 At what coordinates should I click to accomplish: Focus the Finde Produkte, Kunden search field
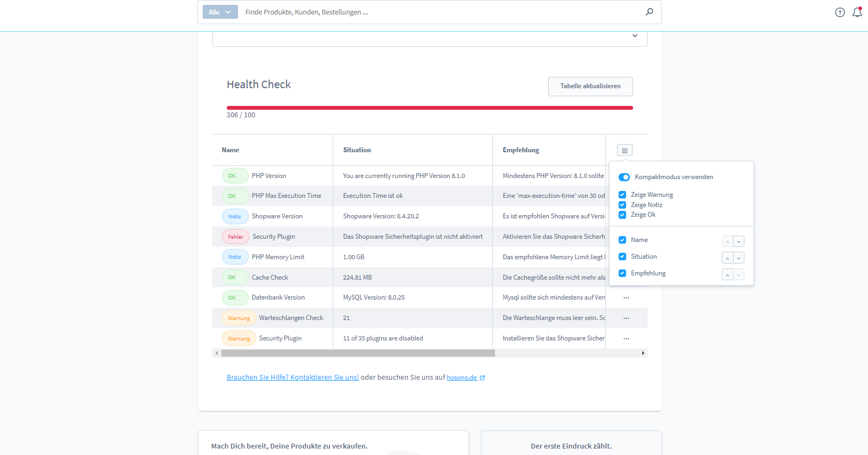441,12
